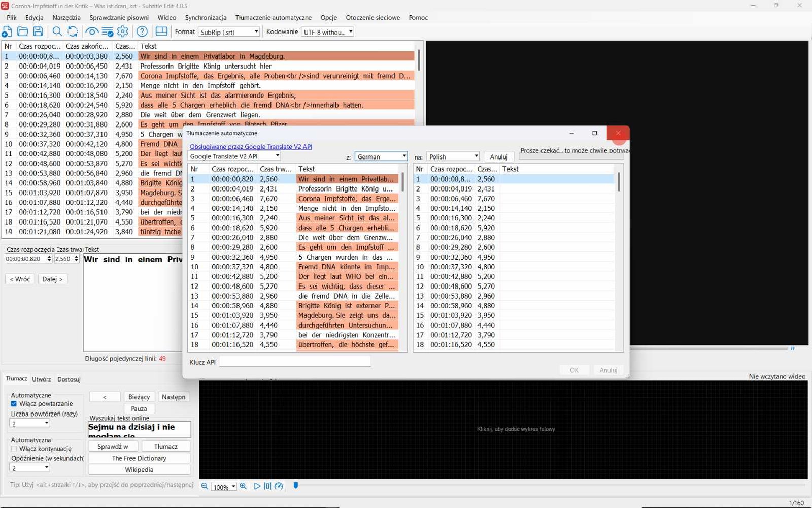The height and width of the screenshot is (508, 812).
Task: Open a subtitle file via folder icon
Action: click(x=23, y=31)
